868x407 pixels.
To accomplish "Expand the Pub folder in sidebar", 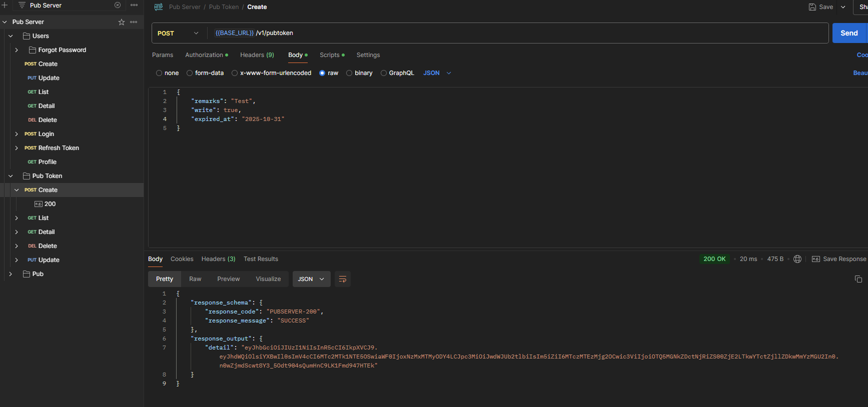I will pos(11,274).
